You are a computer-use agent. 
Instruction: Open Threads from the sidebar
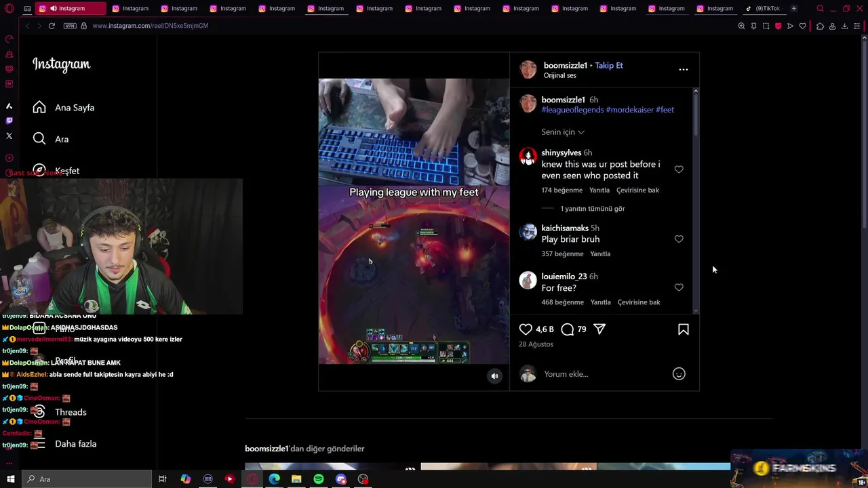[60, 412]
